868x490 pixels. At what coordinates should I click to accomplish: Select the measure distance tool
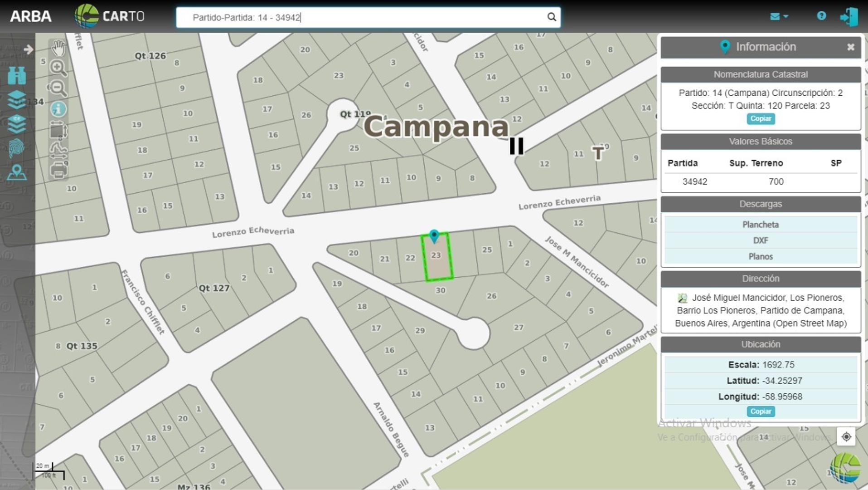(x=58, y=151)
